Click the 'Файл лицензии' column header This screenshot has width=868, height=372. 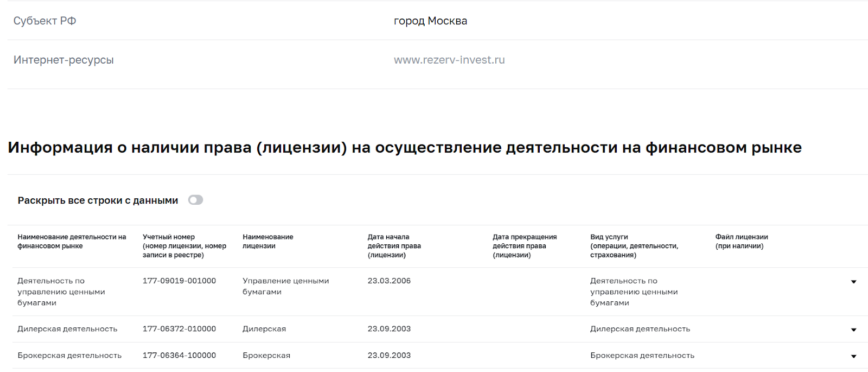click(741, 242)
